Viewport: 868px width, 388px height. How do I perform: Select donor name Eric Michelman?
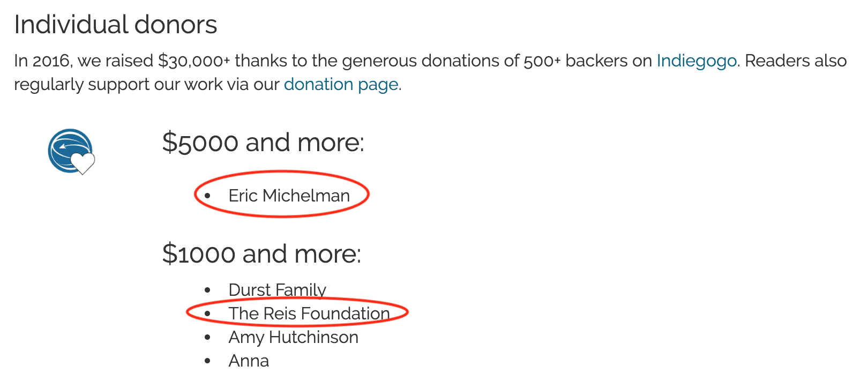(x=289, y=196)
